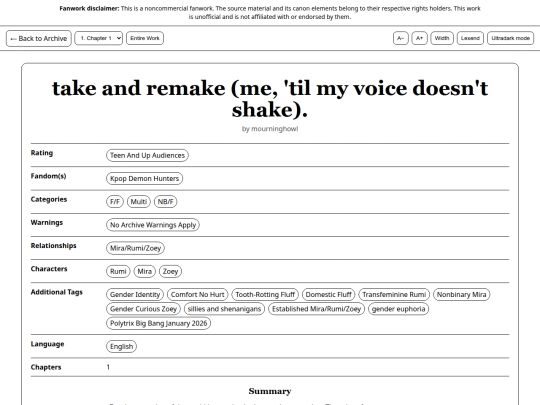Select the Teen And Up Audiences tag
The width and height of the screenshot is (540, 405).
coord(147,155)
